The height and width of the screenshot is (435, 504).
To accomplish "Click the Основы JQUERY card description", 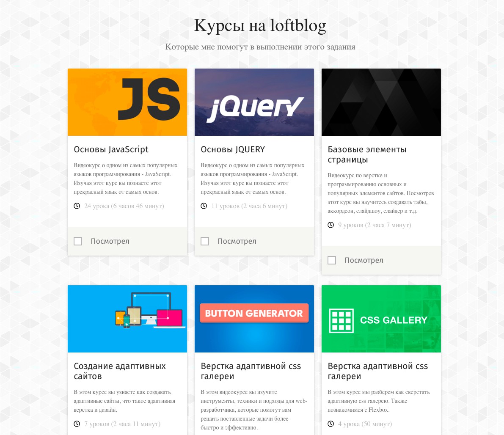I will (x=253, y=179).
